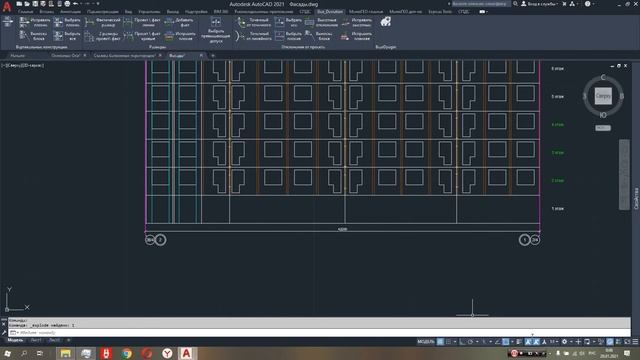Open the Help question mark icon
The width and height of the screenshot is (640, 360).
[x=587, y=4]
